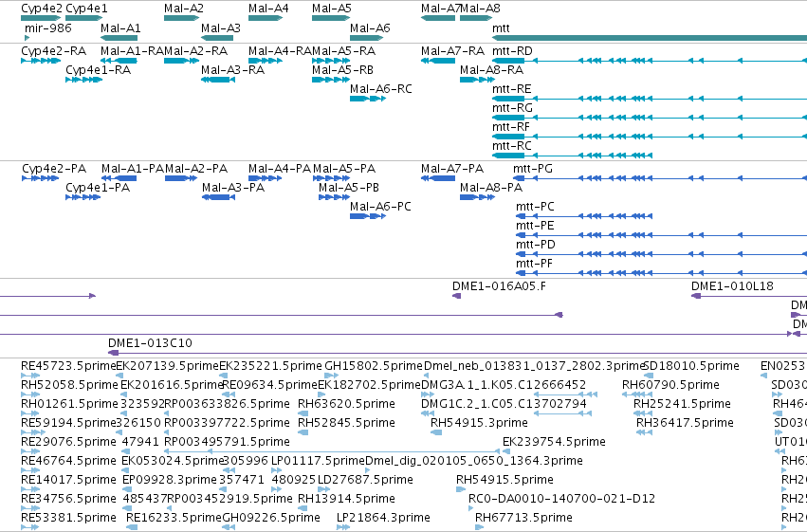Select the Mal-A1 gene feature
Screen dimensions: 807x532
point(119,38)
